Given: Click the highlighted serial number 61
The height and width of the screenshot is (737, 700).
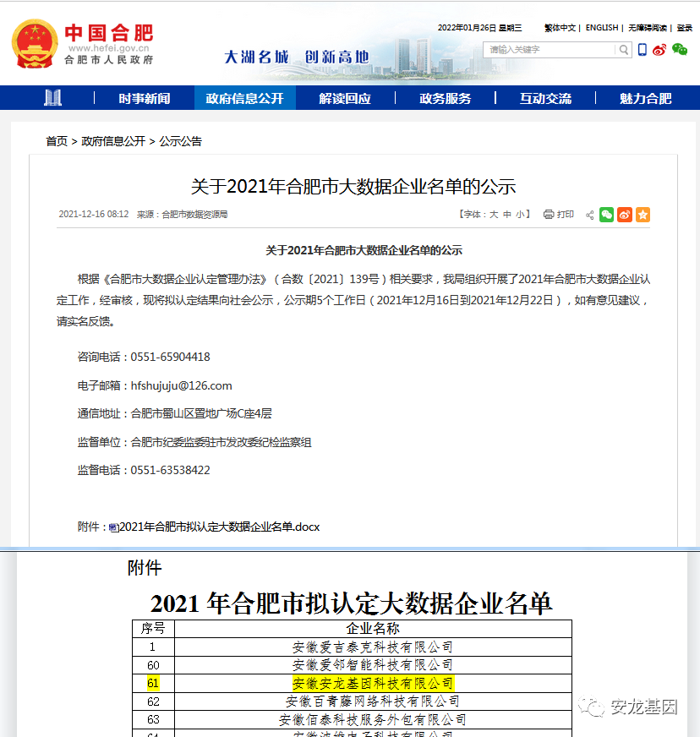Looking at the screenshot, I should [x=153, y=683].
